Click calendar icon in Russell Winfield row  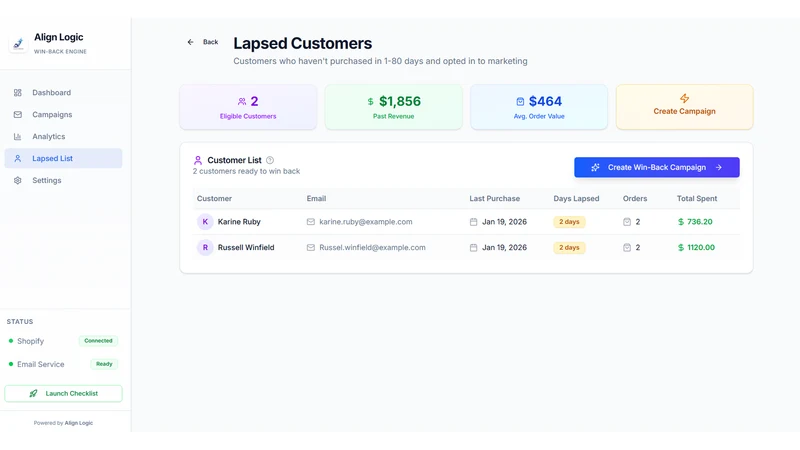(473, 247)
